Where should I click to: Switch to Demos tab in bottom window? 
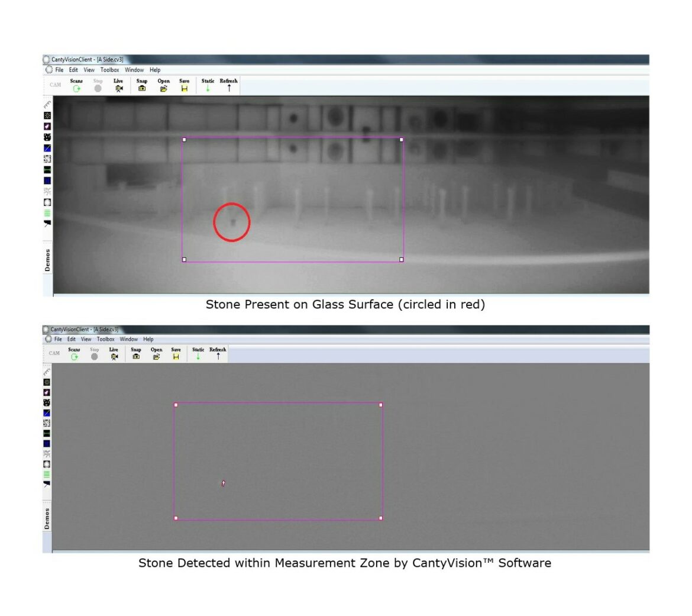(x=47, y=514)
